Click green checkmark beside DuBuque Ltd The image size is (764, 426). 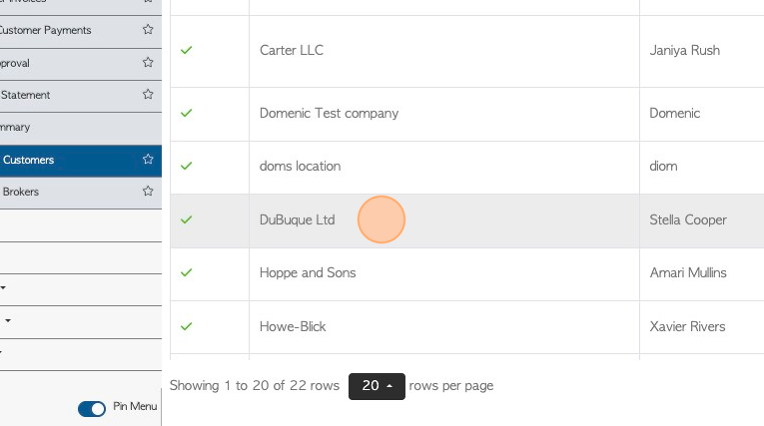186,220
